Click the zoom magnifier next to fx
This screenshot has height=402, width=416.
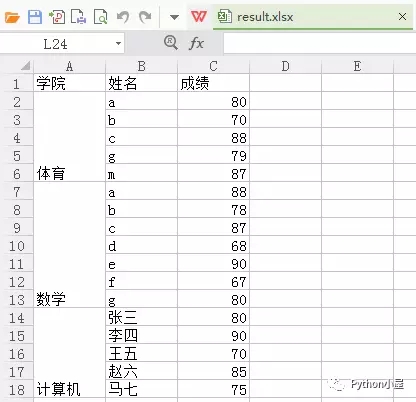[x=171, y=43]
